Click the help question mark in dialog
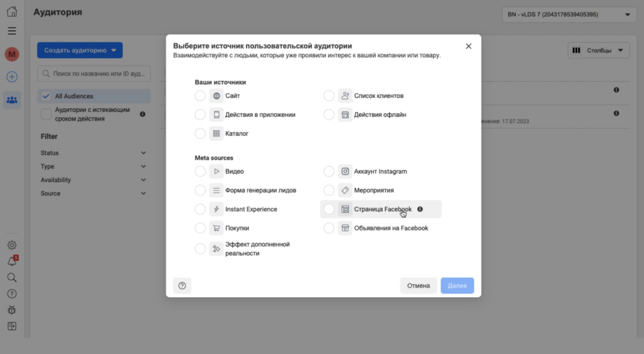The image size is (644, 354). click(x=182, y=285)
